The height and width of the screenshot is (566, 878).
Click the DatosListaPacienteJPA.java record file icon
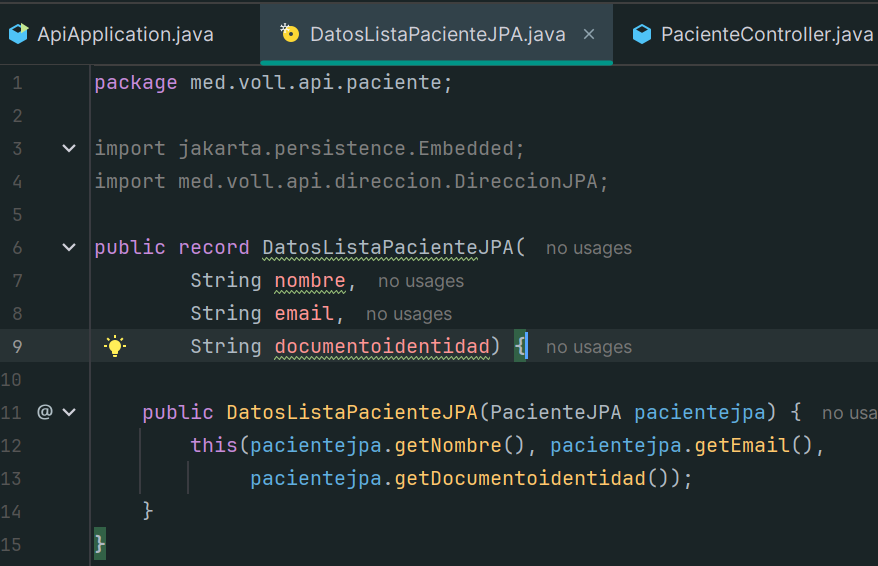click(289, 33)
